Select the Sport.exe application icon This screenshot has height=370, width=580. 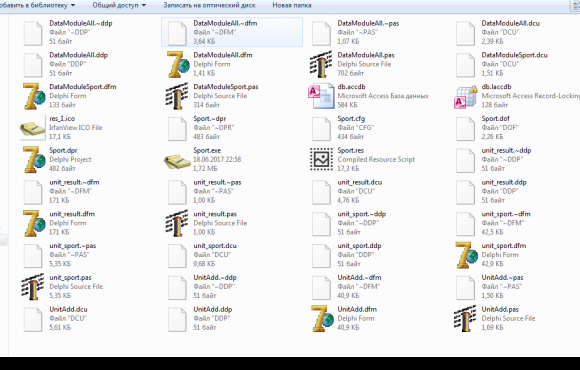(177, 161)
